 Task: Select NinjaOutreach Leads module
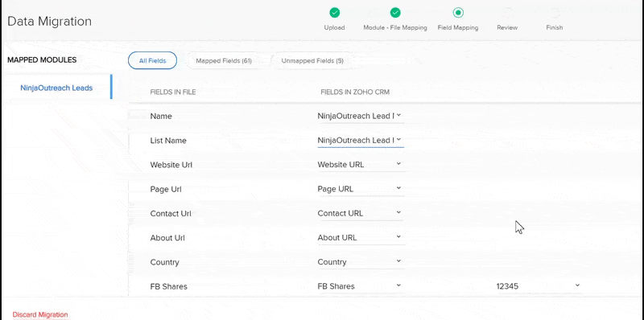click(56, 88)
